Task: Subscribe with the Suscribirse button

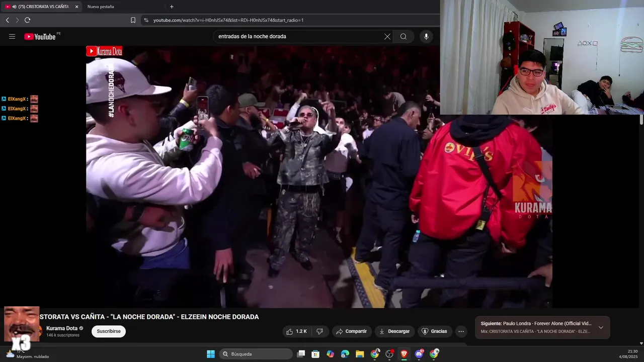Action: [109, 331]
